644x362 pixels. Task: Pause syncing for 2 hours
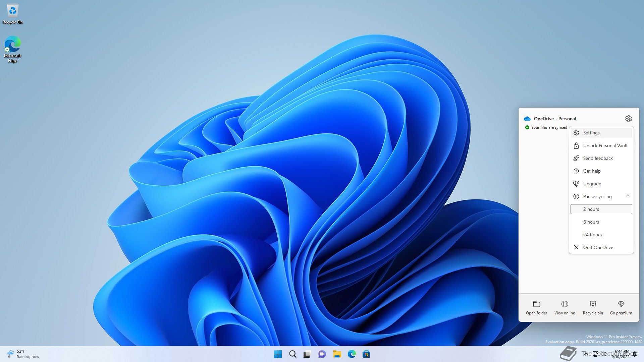[601, 209]
